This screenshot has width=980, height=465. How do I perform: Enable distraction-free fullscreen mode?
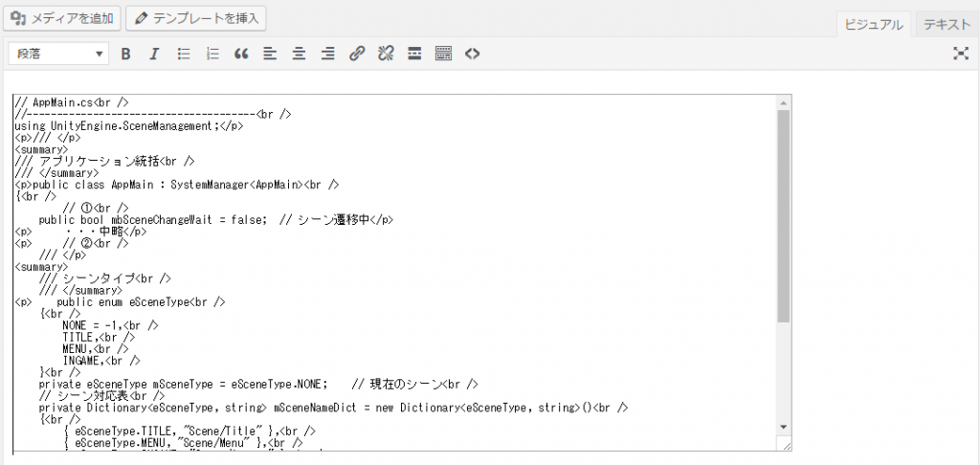(x=961, y=54)
